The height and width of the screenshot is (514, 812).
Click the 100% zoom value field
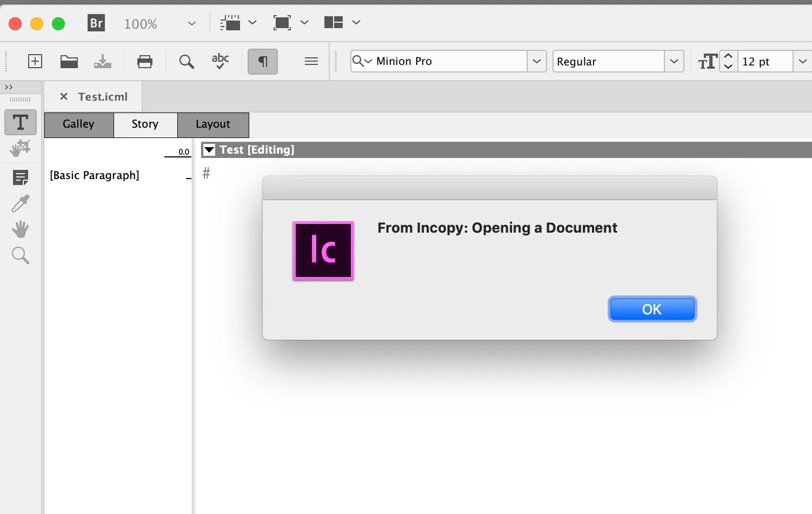[141, 24]
